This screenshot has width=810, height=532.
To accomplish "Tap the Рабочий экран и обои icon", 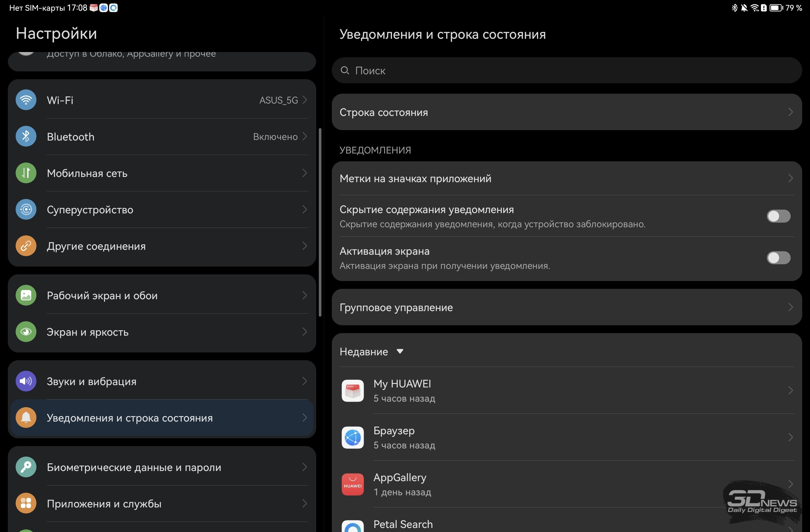I will click(x=26, y=295).
